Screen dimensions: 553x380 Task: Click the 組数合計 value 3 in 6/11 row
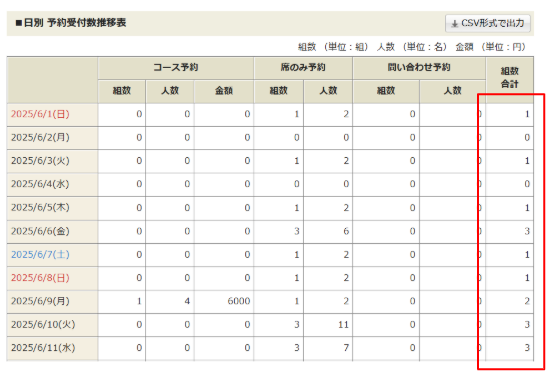(527, 348)
